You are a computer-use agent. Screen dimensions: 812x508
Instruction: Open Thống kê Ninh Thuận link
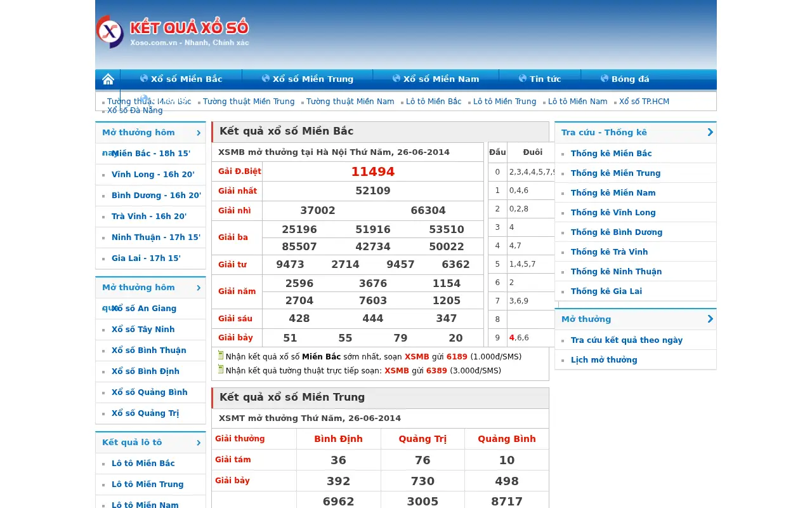(x=616, y=272)
